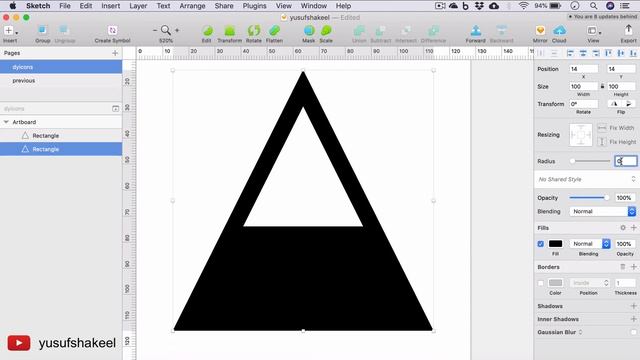640x360 pixels.
Task: Add a Shadows effect
Action: coord(633,306)
